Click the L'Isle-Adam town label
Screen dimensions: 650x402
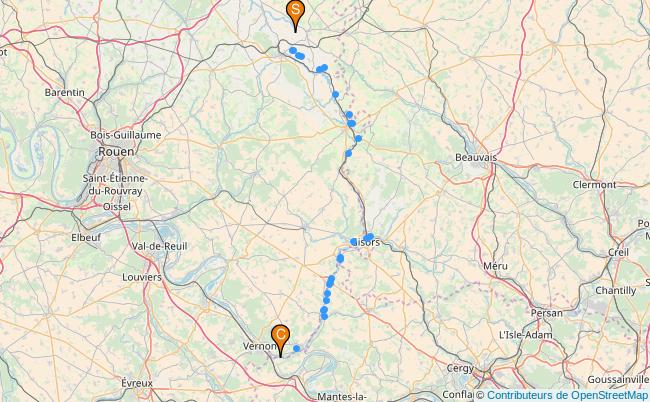526,335
